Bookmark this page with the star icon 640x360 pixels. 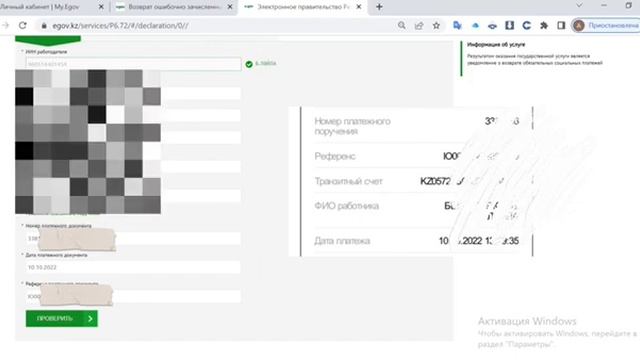(x=436, y=25)
